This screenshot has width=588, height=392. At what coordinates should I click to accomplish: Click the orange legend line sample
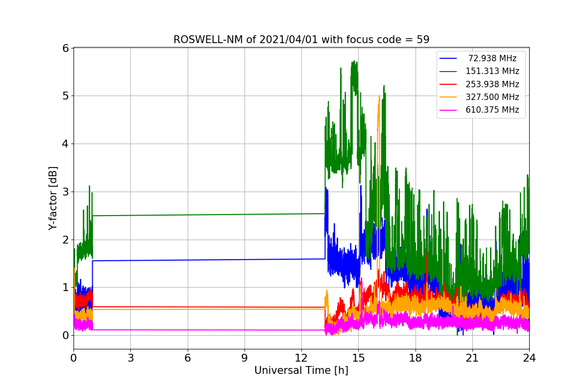(x=449, y=97)
